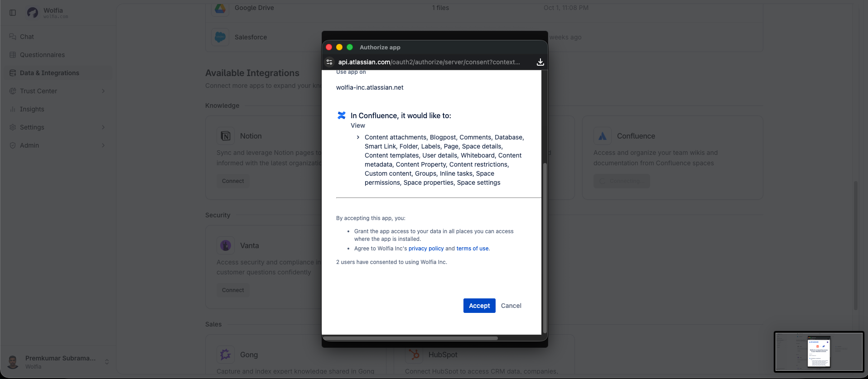Click the Confluence card logo icon

[x=603, y=136]
